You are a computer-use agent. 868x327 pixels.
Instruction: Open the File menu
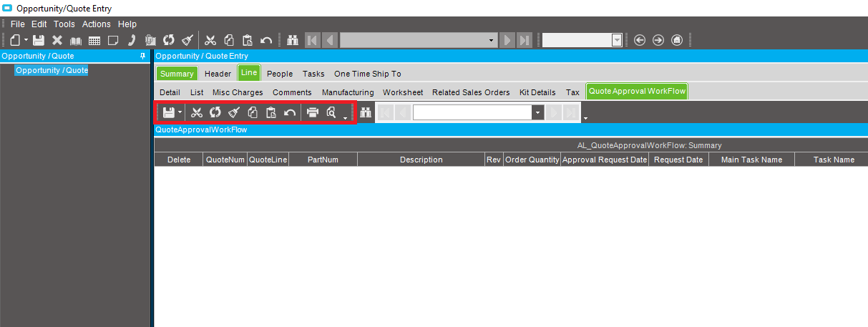[x=18, y=24]
